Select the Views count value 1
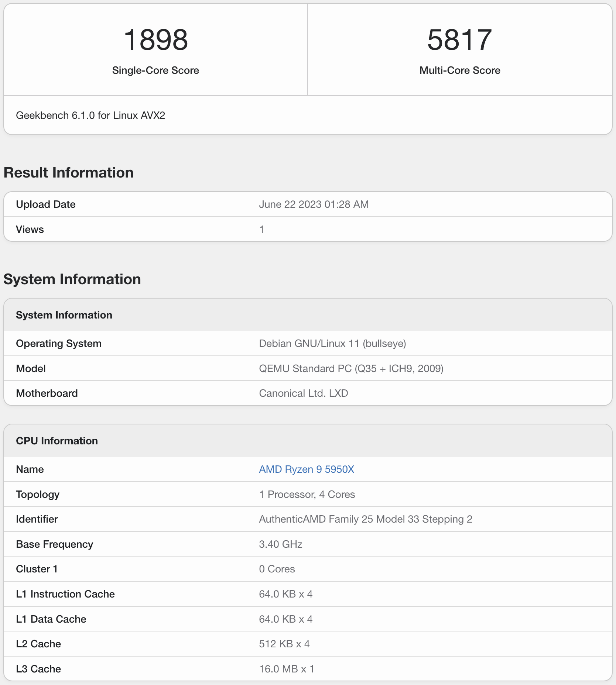 [x=261, y=229]
